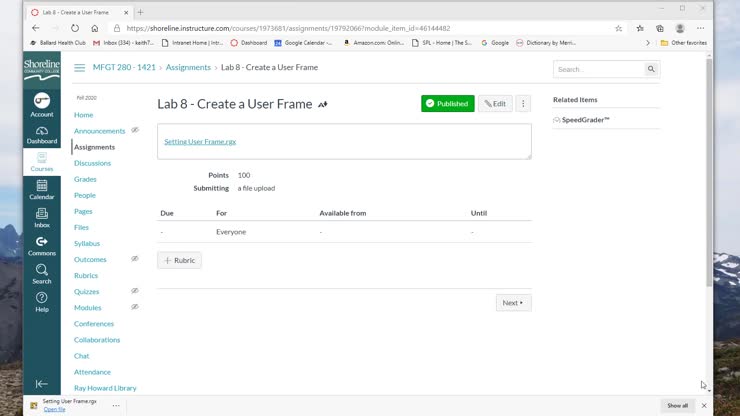
Task: Open Conferences in course navigation
Action: tap(94, 323)
